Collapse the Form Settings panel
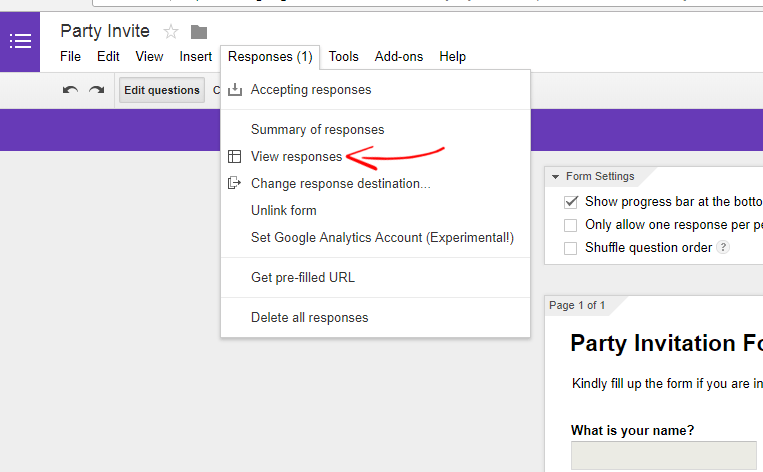The height and width of the screenshot is (472, 763). point(556,177)
